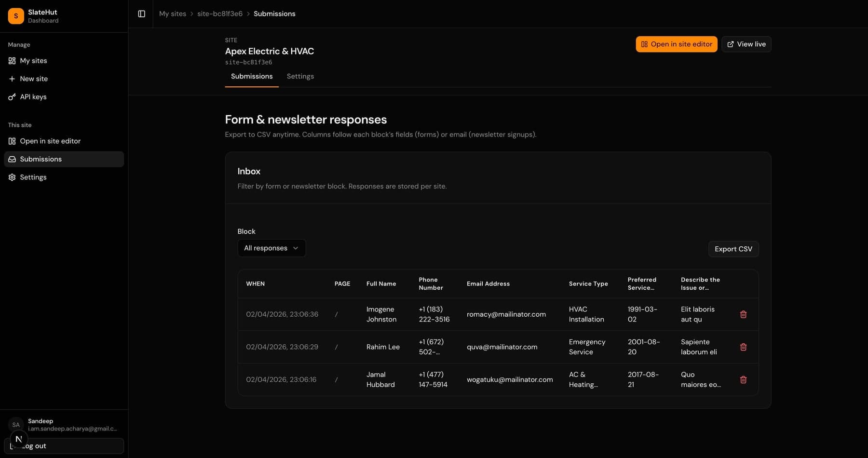Click phone number +1 (477) 147-5914
Image resolution: width=868 pixels, height=458 pixels.
[x=433, y=380]
